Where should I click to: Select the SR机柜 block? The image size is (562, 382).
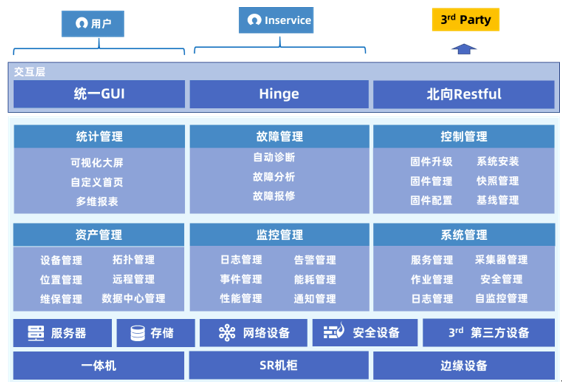tap(279, 365)
